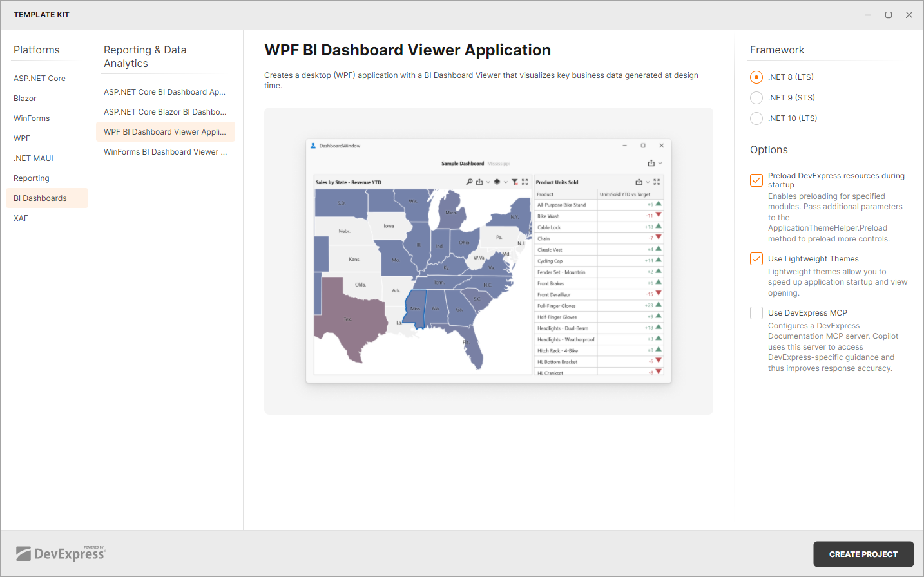The height and width of the screenshot is (577, 924).
Task: Select the magnifying glass tool in Sales by State panel
Action: click(x=470, y=182)
